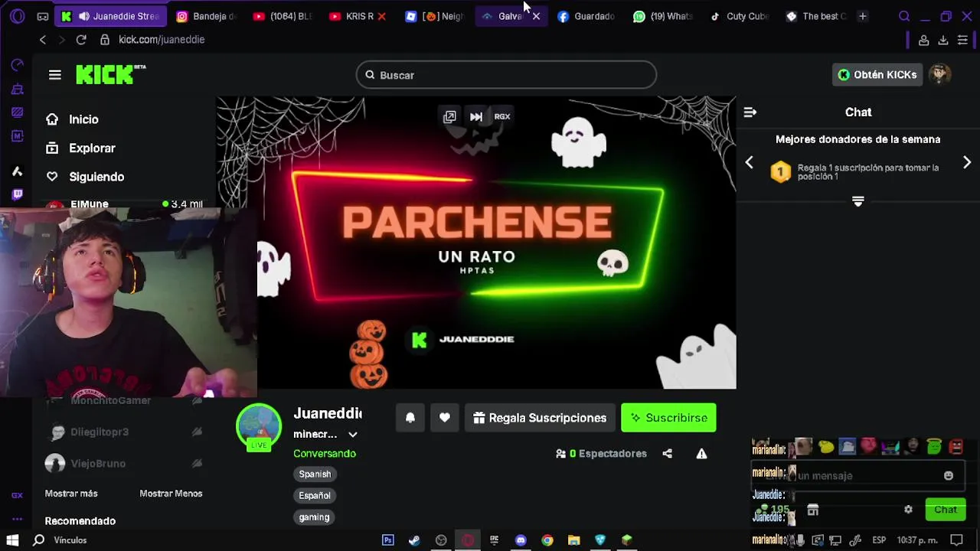
Task: Toggle notifications bell for Juaneddie
Action: tap(410, 418)
